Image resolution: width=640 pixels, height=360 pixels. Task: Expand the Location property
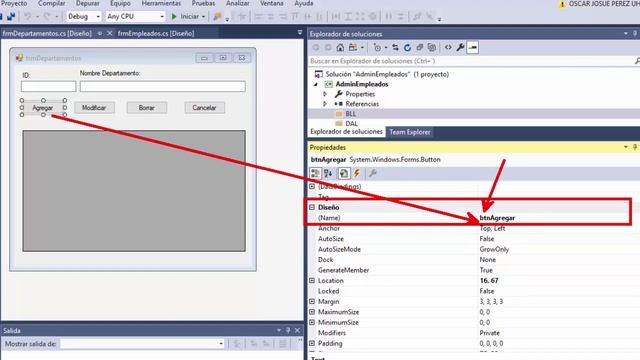point(312,281)
